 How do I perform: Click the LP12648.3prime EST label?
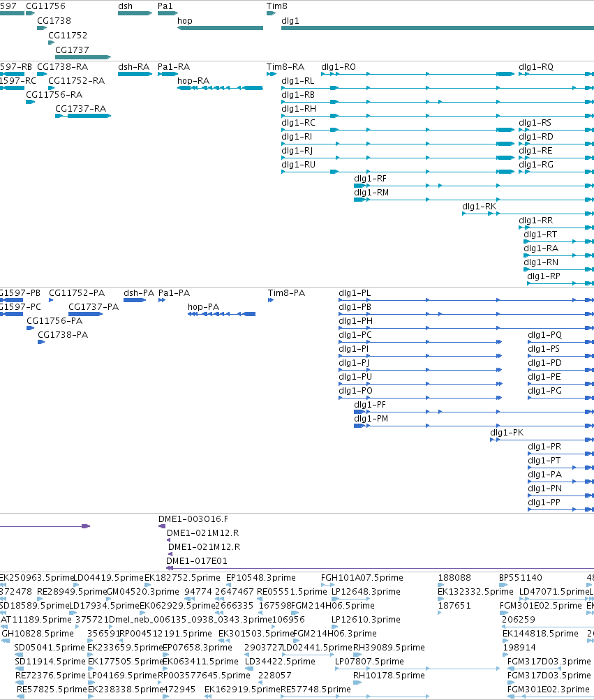(366, 592)
